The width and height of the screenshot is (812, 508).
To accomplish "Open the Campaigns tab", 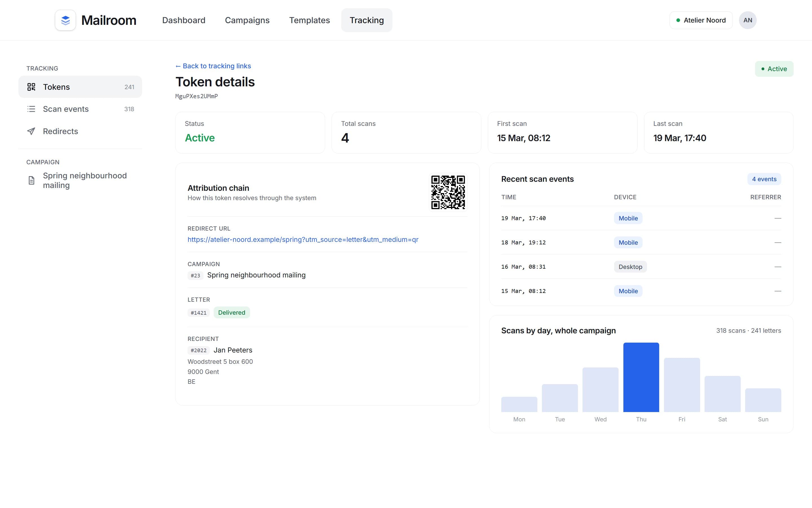I will pyautogui.click(x=247, y=20).
